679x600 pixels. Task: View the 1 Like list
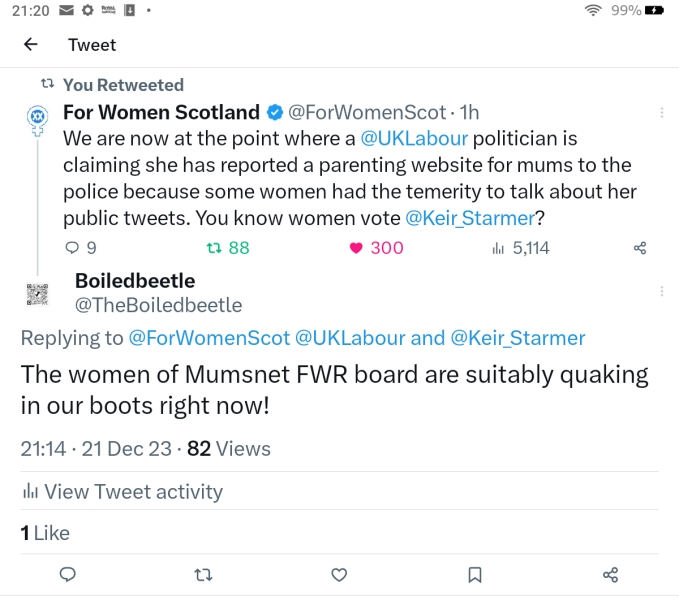[45, 533]
